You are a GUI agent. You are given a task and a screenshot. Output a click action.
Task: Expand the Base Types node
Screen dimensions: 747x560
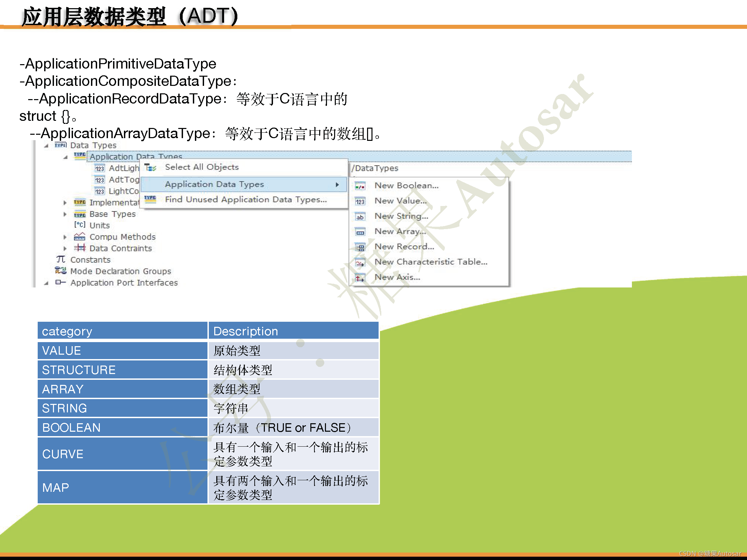tap(65, 214)
